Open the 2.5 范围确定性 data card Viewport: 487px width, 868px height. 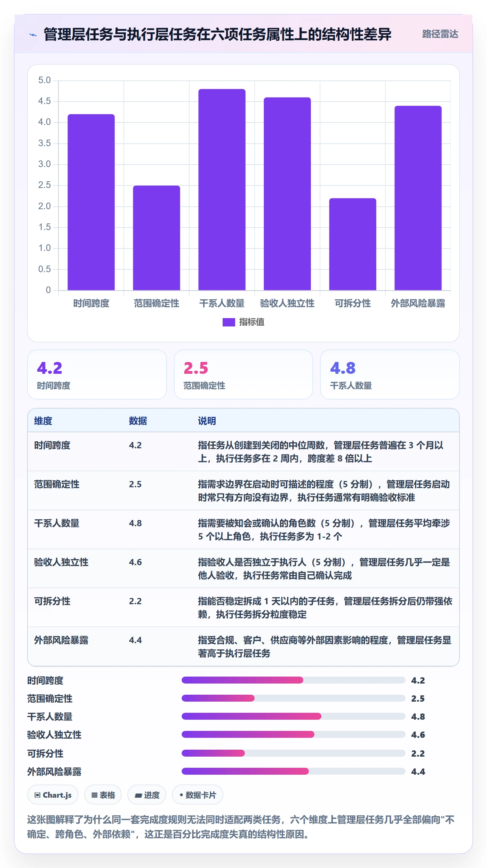pos(243,374)
